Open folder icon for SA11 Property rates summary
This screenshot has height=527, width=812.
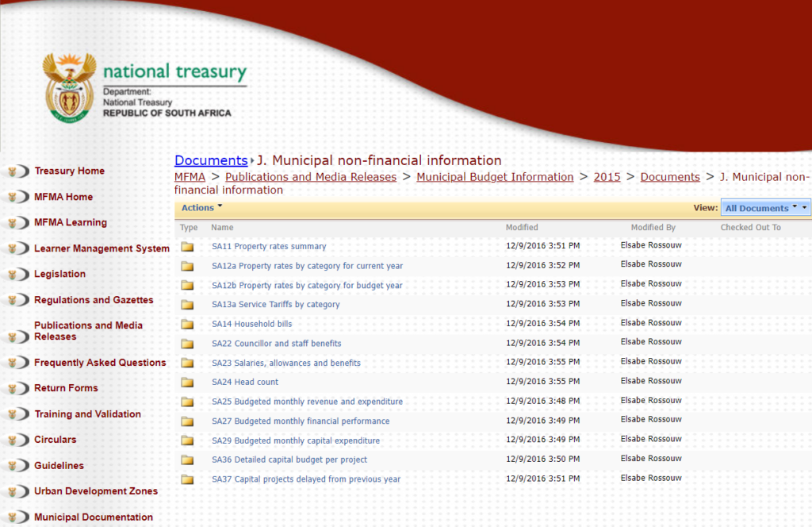point(187,247)
